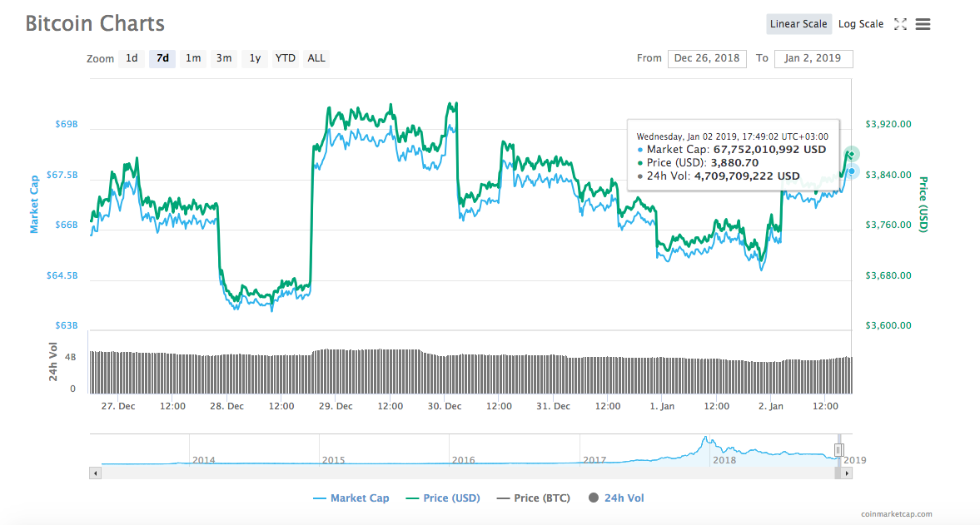Screen dimensions: 980x525
Task: Click the 'Bitcoin Charts' heading
Action: coord(95,24)
